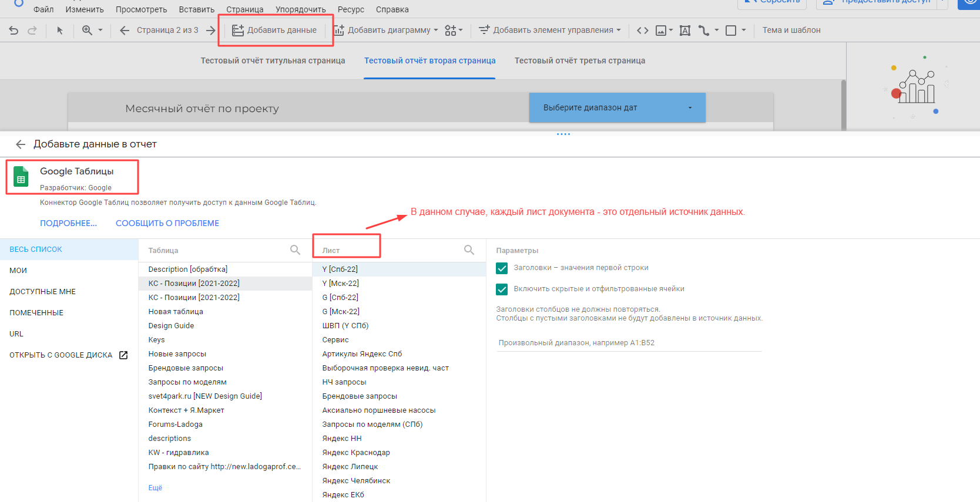This screenshot has height=502, width=980.
Task: Open line tool dropdown arrow
Action: click(717, 31)
